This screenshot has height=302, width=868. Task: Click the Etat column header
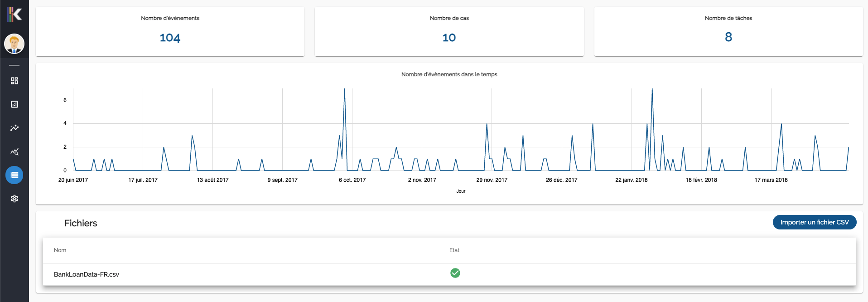(x=454, y=250)
